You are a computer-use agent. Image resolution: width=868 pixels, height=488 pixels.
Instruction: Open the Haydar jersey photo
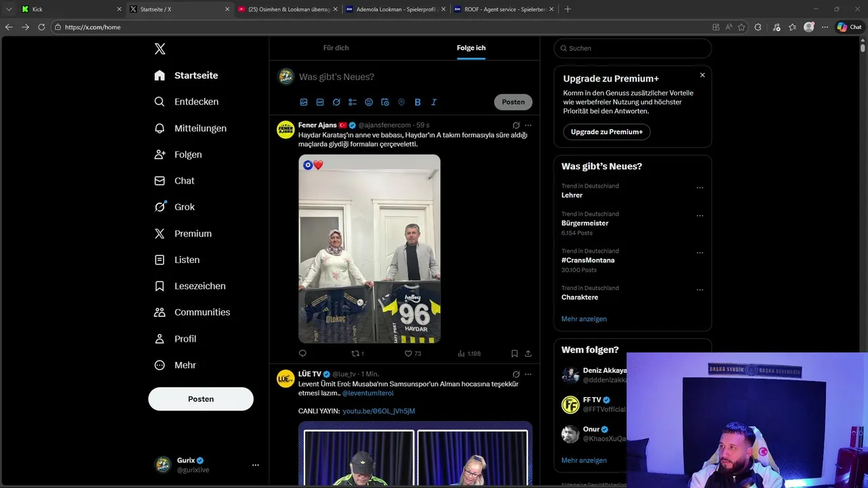(x=370, y=249)
